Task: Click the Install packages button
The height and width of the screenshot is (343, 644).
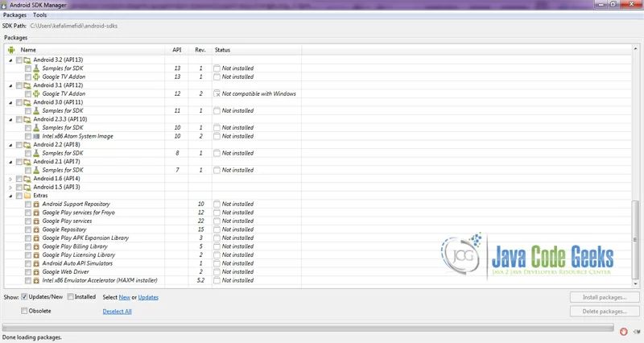Action: click(x=605, y=297)
